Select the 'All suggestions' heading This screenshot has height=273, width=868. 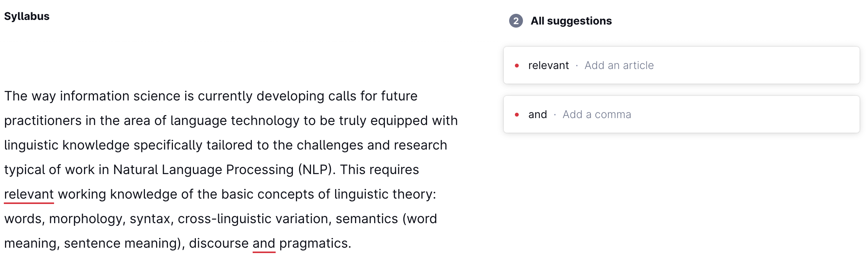point(571,21)
